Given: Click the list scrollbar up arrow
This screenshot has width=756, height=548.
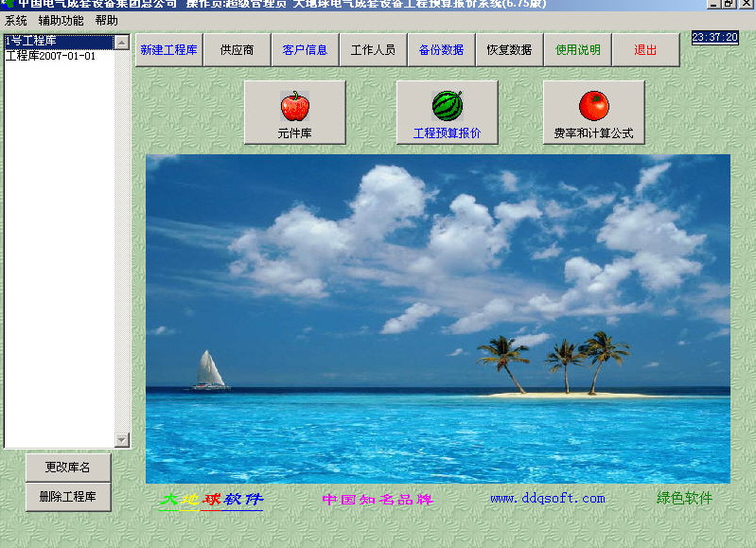Looking at the screenshot, I should pyautogui.click(x=122, y=43).
